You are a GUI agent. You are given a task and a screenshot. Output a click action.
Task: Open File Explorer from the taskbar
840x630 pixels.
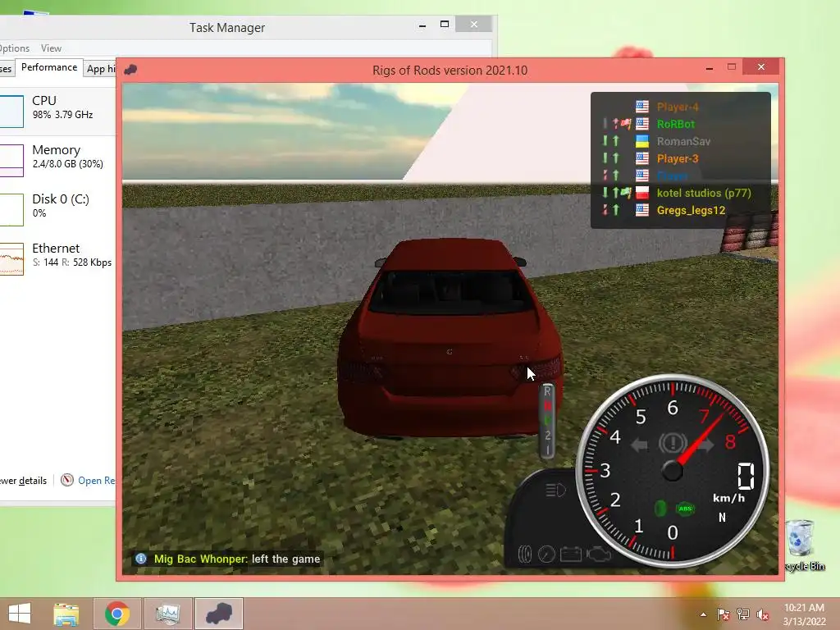click(66, 614)
